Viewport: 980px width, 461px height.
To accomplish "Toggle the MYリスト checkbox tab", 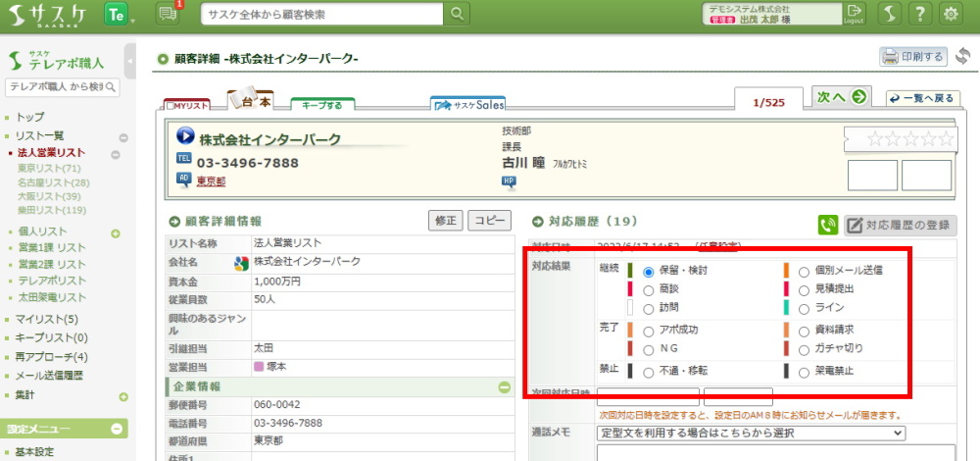I will (187, 105).
